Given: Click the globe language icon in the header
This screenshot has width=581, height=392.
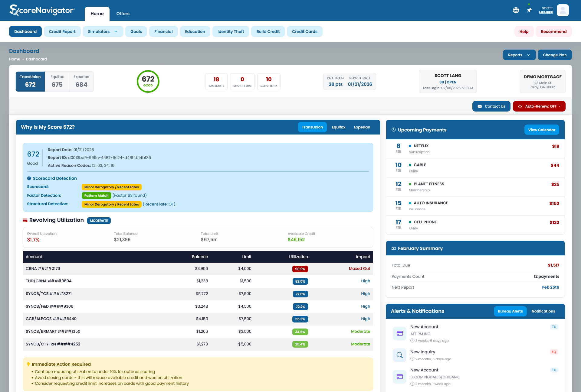Looking at the screenshot, I should click(516, 10).
